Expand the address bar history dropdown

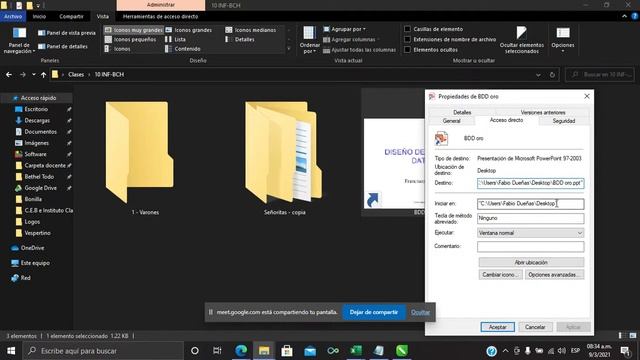[538, 75]
